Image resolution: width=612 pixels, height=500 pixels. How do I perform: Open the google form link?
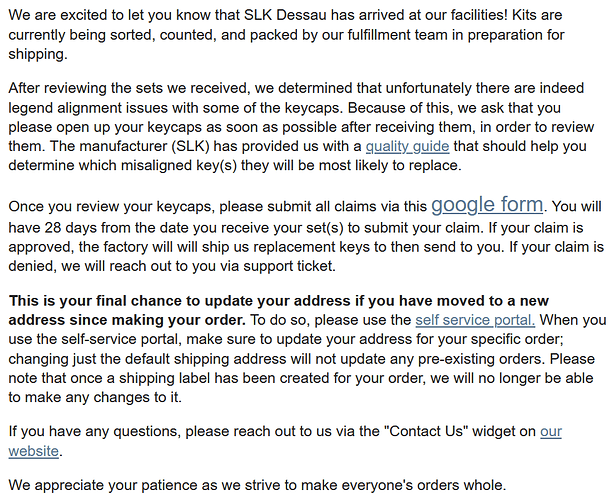coord(487,205)
